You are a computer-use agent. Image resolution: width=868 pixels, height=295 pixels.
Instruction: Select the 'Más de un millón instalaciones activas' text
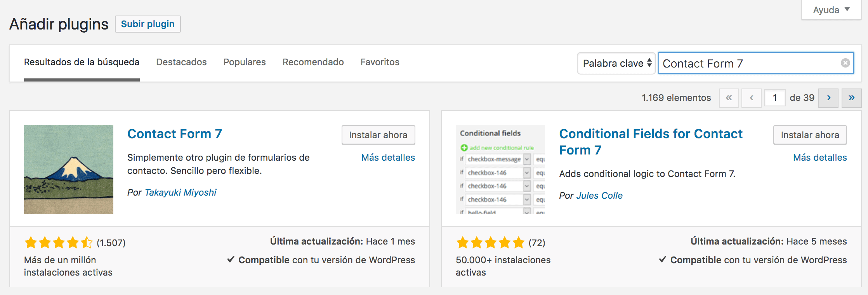[68, 266]
